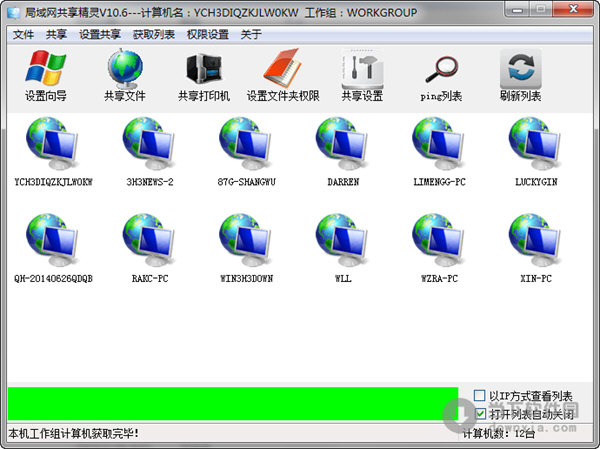600x449 pixels.
Task: Select the XIN-PC computer
Action: click(535, 242)
